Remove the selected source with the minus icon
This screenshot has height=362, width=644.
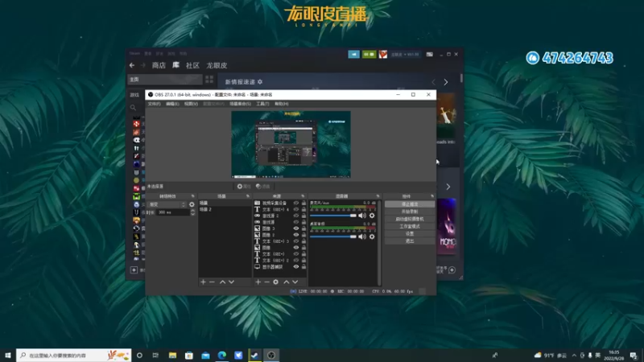[267, 282]
